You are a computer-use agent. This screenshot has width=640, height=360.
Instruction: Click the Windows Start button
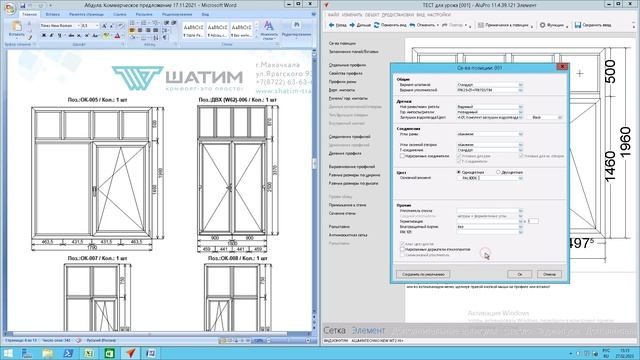coord(8,353)
